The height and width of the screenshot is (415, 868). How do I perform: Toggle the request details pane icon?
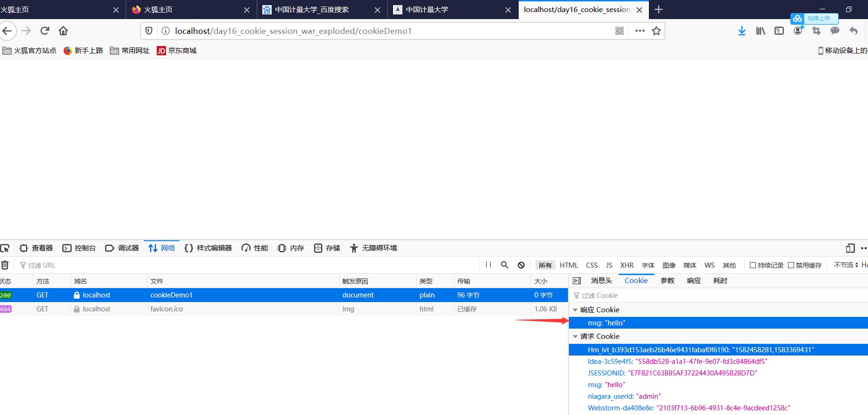pos(577,281)
